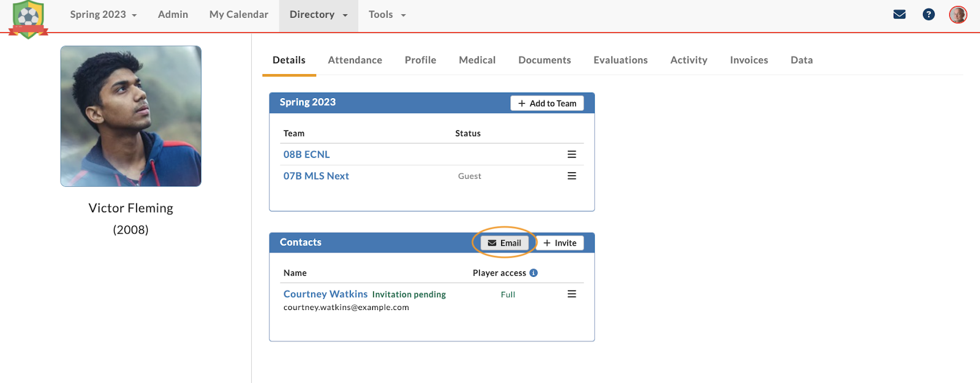Open the mail envelope icon in header

(x=899, y=15)
